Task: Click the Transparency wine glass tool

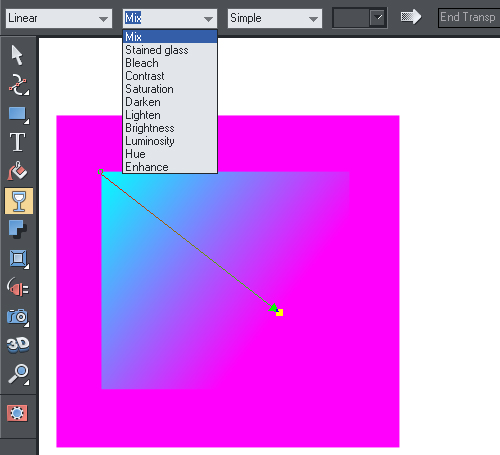Action: [x=19, y=201]
